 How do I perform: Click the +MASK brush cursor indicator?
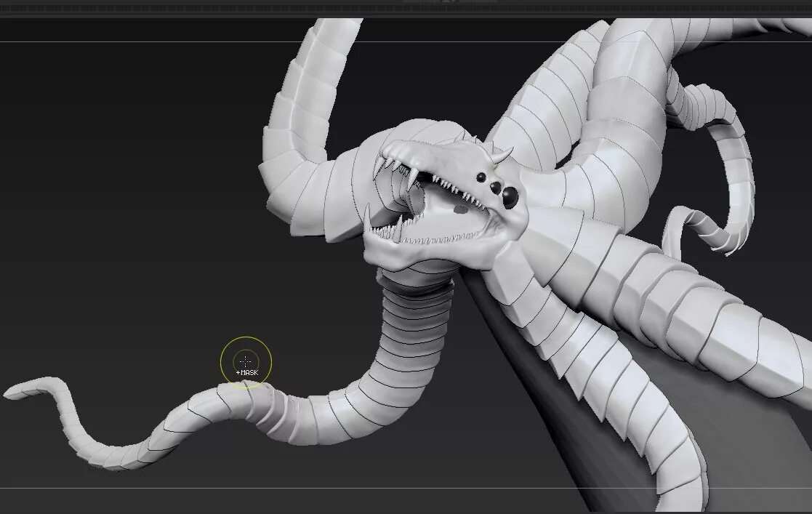tap(246, 371)
